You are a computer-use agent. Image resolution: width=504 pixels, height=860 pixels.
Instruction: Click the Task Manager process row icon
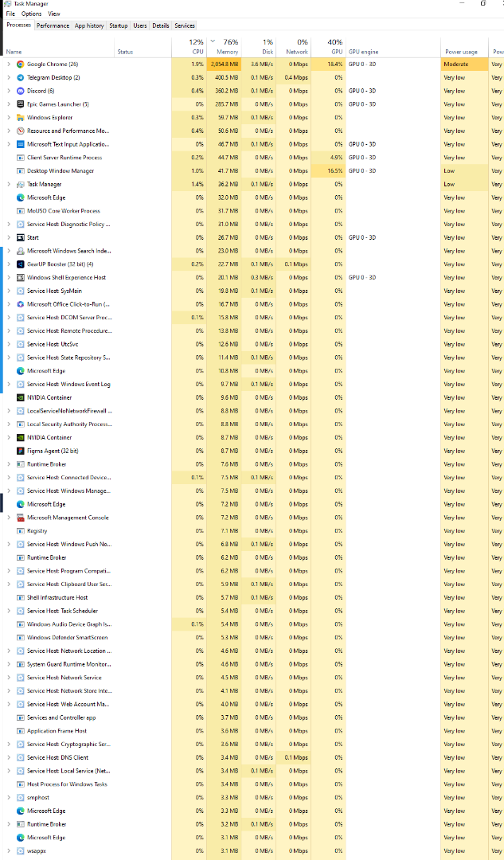pyautogui.click(x=20, y=184)
